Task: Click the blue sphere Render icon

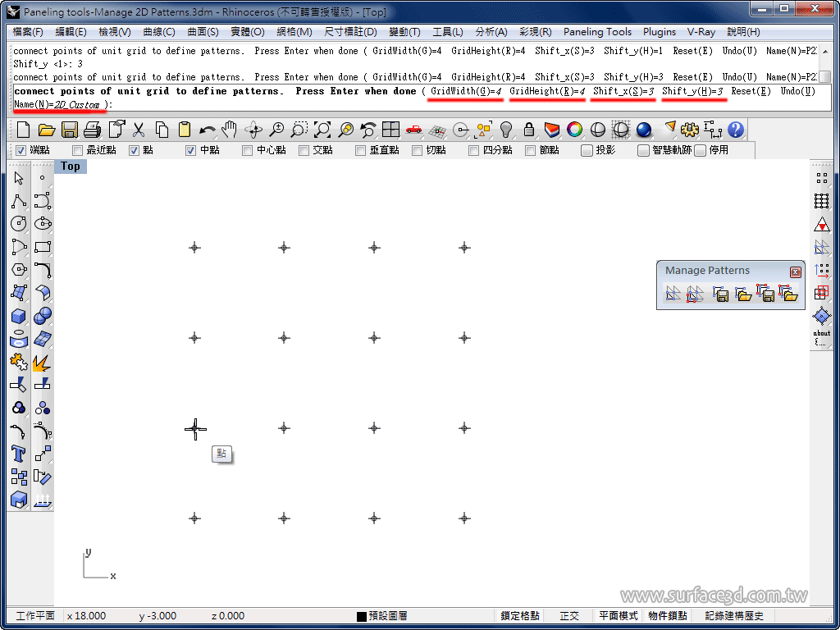Action: click(x=644, y=130)
